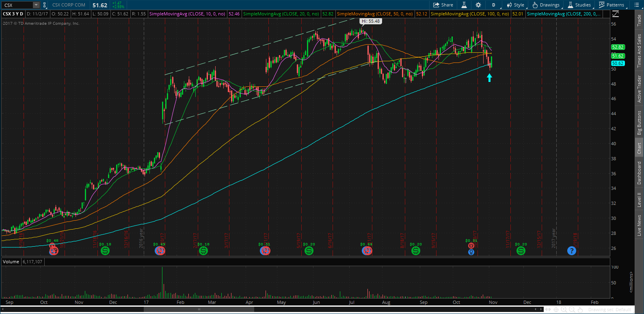Click the price scale curve icon

[x=616, y=14]
